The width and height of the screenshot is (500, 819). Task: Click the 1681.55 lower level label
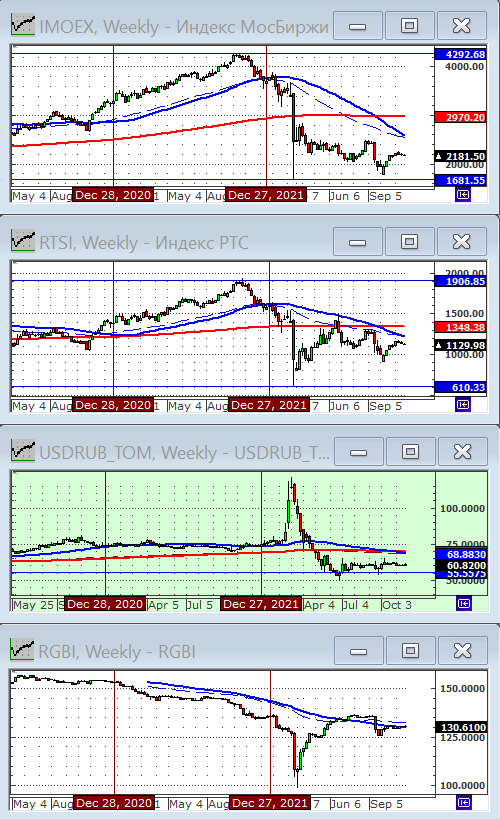pyautogui.click(x=461, y=181)
